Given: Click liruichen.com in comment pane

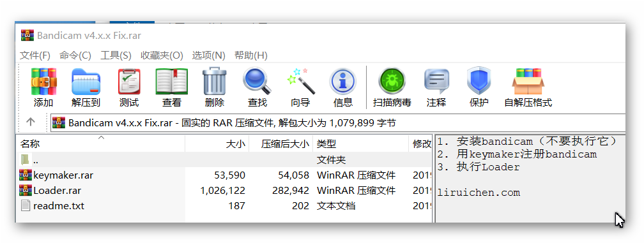Looking at the screenshot, I should [479, 193].
